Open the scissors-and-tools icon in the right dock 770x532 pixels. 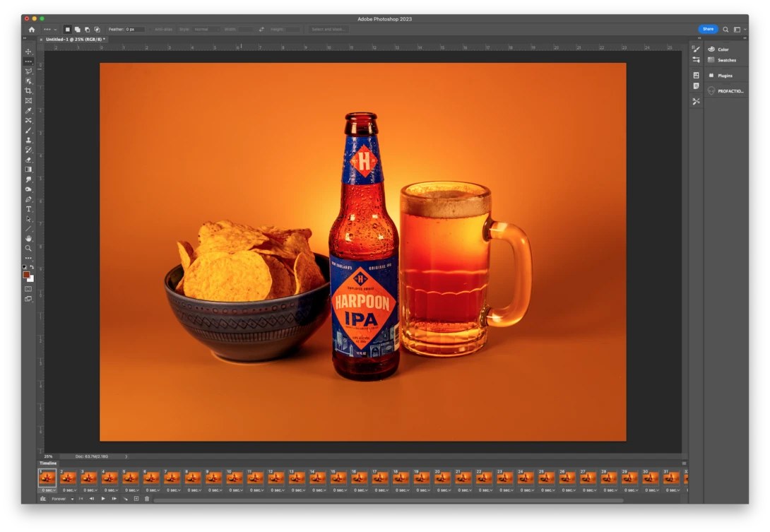pos(696,101)
